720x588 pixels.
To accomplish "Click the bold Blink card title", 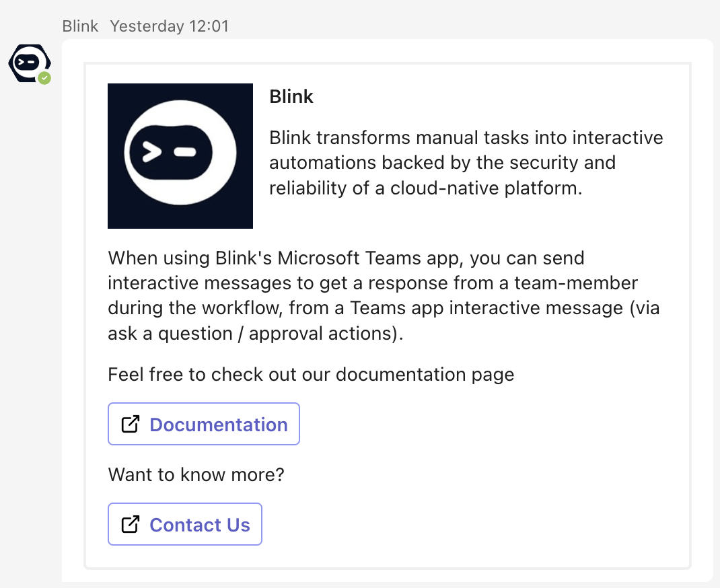I will (x=291, y=96).
